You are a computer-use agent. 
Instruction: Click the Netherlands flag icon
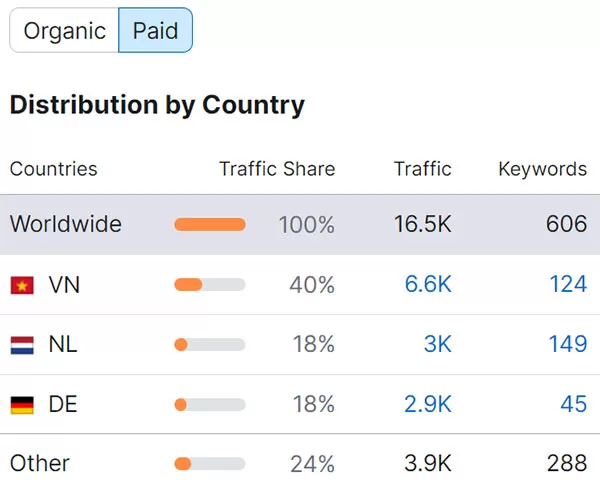coord(22,345)
